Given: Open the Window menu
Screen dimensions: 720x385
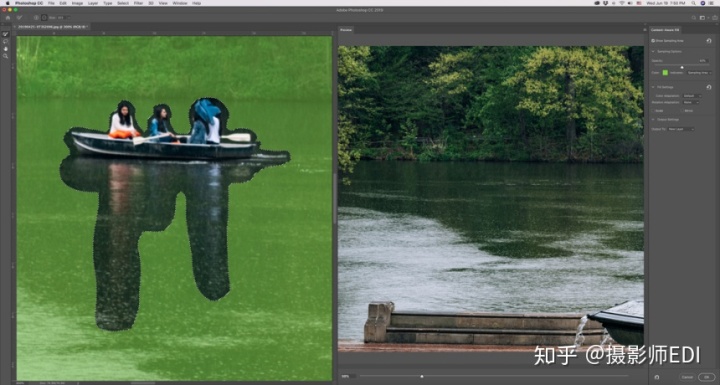Looking at the screenshot, I should click(180, 3).
